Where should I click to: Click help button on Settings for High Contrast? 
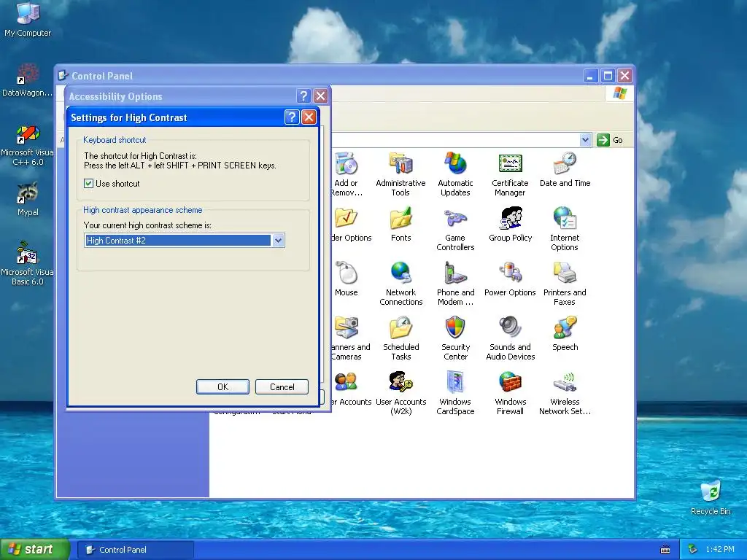pyautogui.click(x=292, y=117)
